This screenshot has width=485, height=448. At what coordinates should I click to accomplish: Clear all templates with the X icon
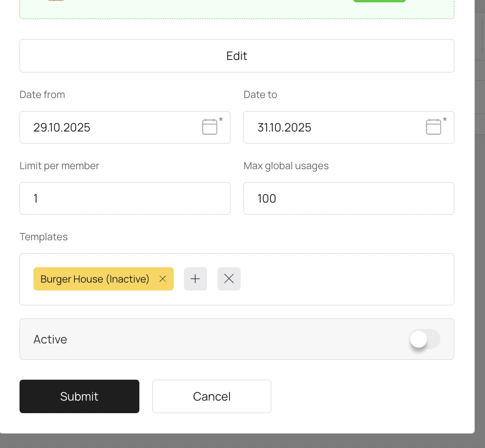tap(229, 279)
